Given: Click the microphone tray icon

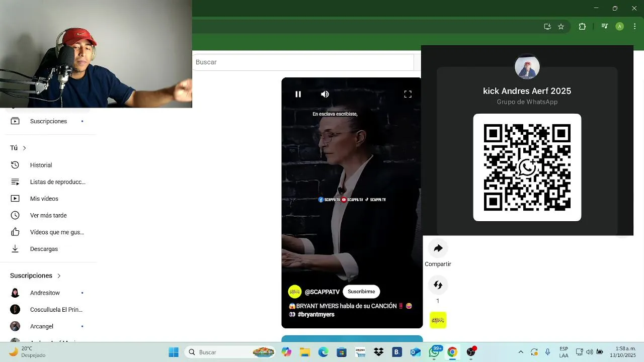Looking at the screenshot, I should [x=548, y=352].
